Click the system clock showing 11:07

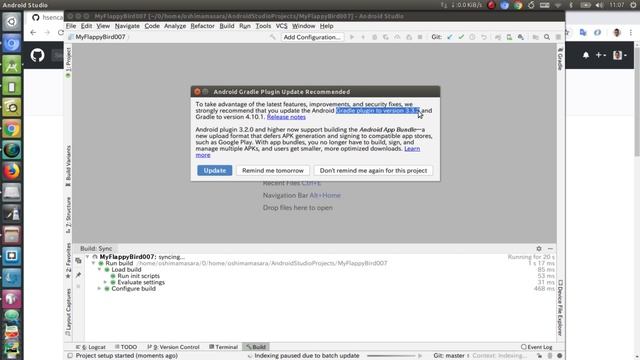coord(617,5)
